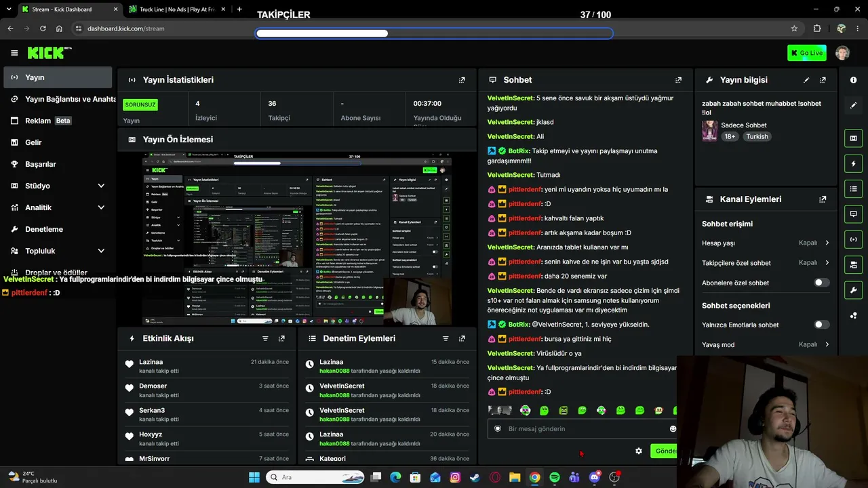Image resolution: width=868 pixels, height=488 pixels.
Task: Click the Go Live button
Action: pyautogui.click(x=806, y=53)
